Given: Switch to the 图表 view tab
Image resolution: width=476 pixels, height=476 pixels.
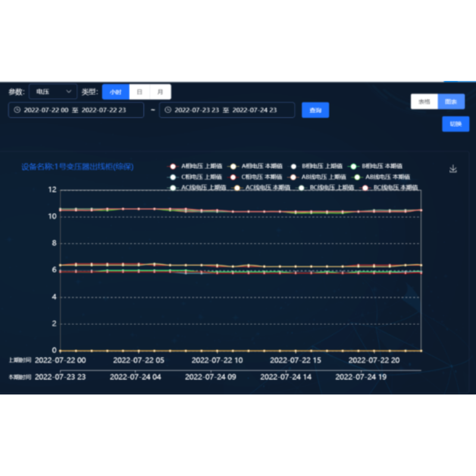Looking at the screenshot, I should (451, 101).
